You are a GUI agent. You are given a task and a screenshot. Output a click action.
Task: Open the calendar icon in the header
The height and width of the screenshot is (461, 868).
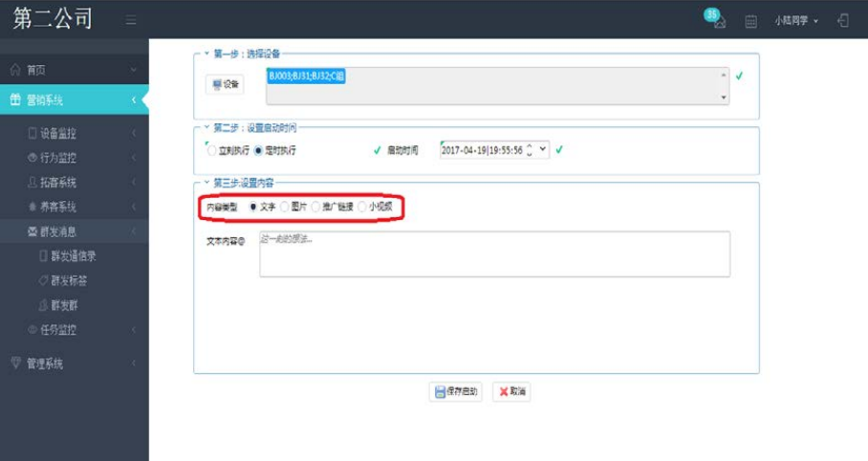[750, 21]
